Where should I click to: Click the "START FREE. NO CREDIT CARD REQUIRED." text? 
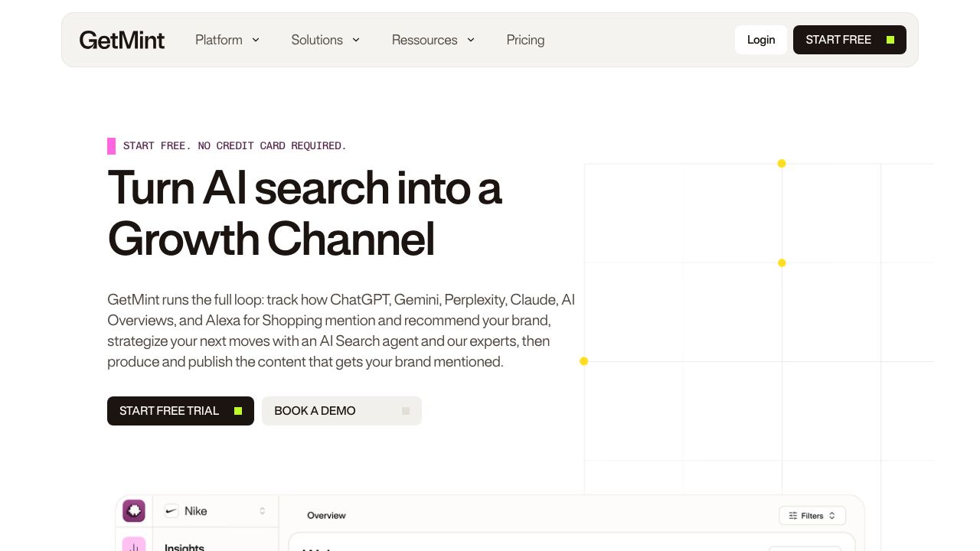point(235,145)
